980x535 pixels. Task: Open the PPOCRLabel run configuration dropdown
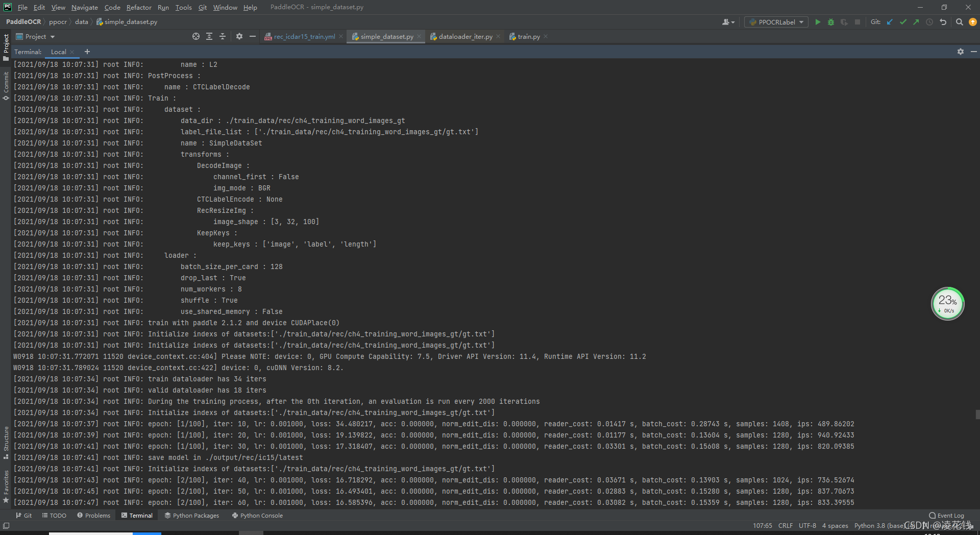point(776,22)
